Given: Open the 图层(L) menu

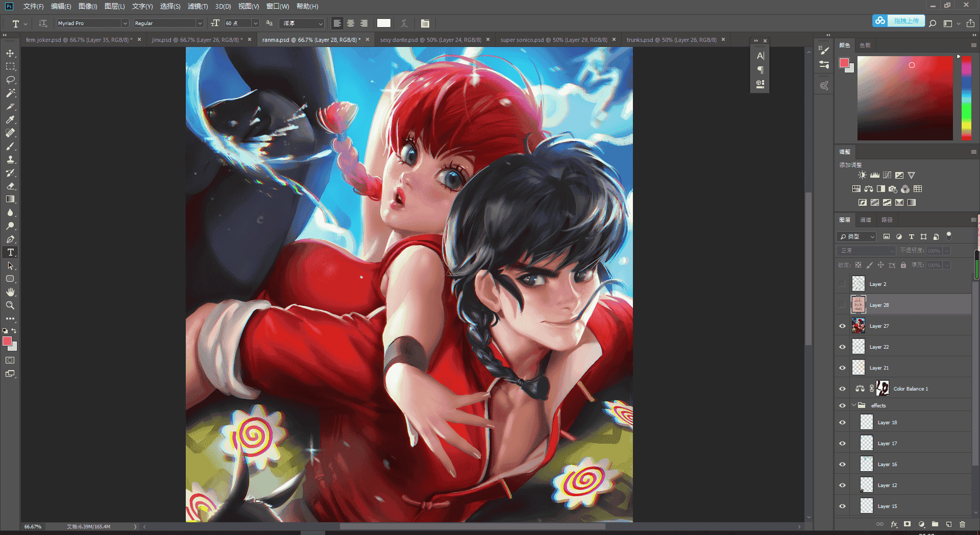Looking at the screenshot, I should (114, 6).
